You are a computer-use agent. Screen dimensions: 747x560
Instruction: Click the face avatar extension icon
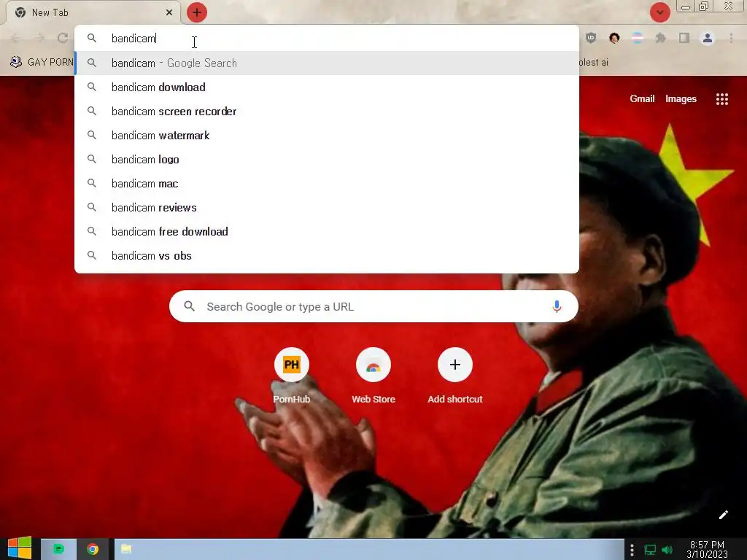(x=614, y=38)
